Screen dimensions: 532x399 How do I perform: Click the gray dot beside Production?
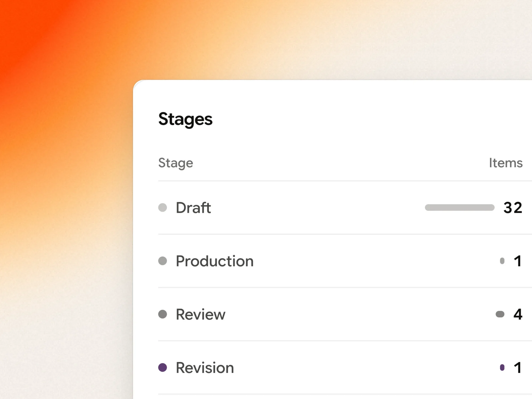coord(163,261)
